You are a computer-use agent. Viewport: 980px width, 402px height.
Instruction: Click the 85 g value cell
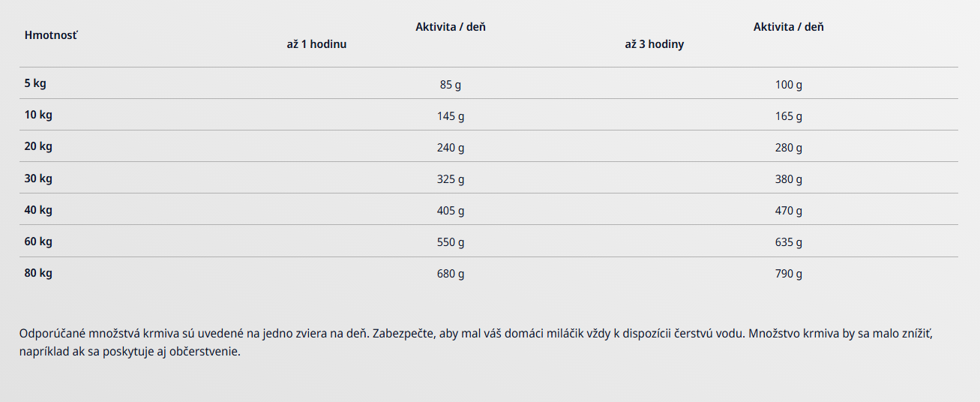click(x=451, y=85)
